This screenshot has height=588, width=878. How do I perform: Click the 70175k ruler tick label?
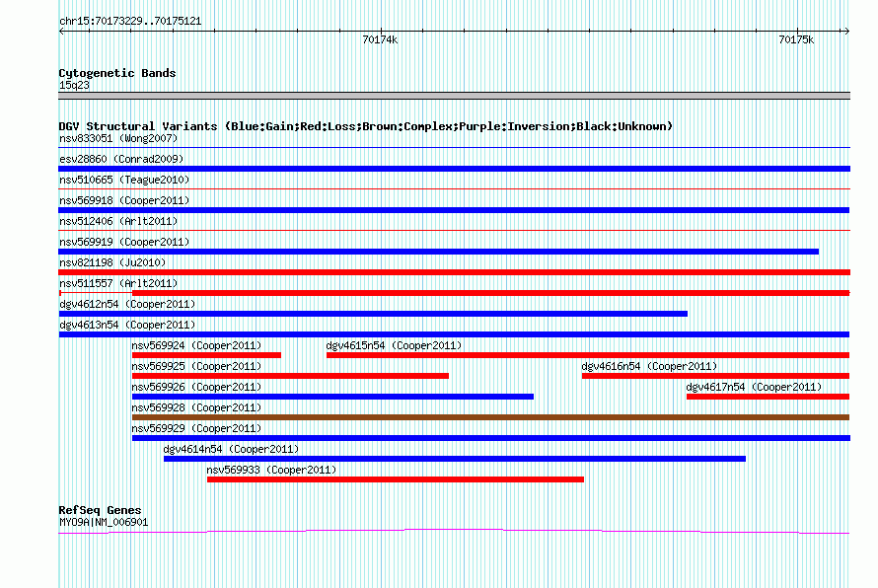(x=796, y=39)
